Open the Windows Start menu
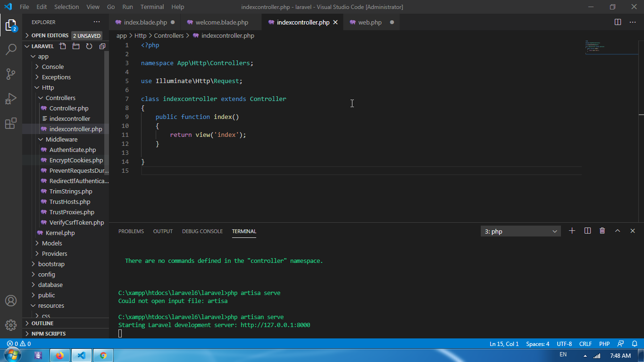The height and width of the screenshot is (362, 644). pos(12,355)
